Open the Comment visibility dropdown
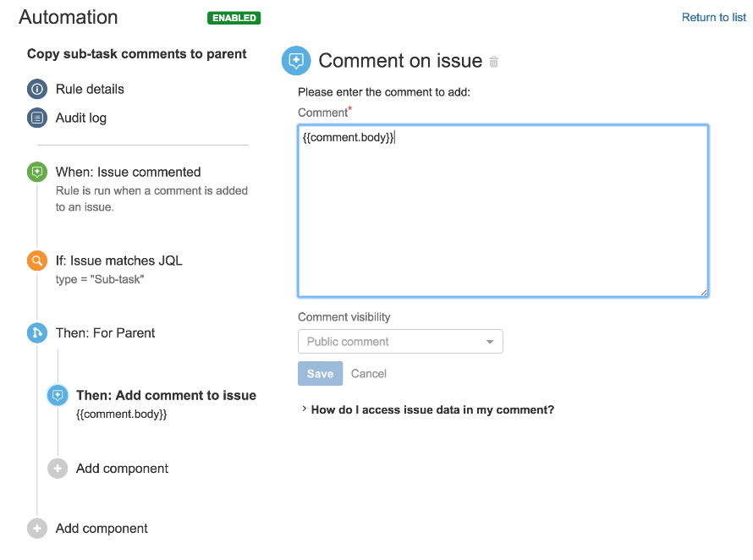 click(400, 341)
